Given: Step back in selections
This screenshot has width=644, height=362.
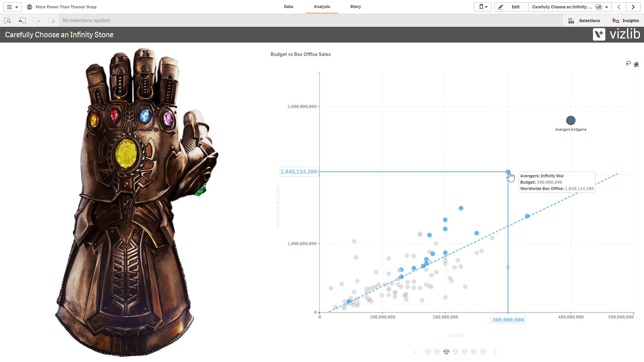Looking at the screenshot, I should [x=22, y=20].
